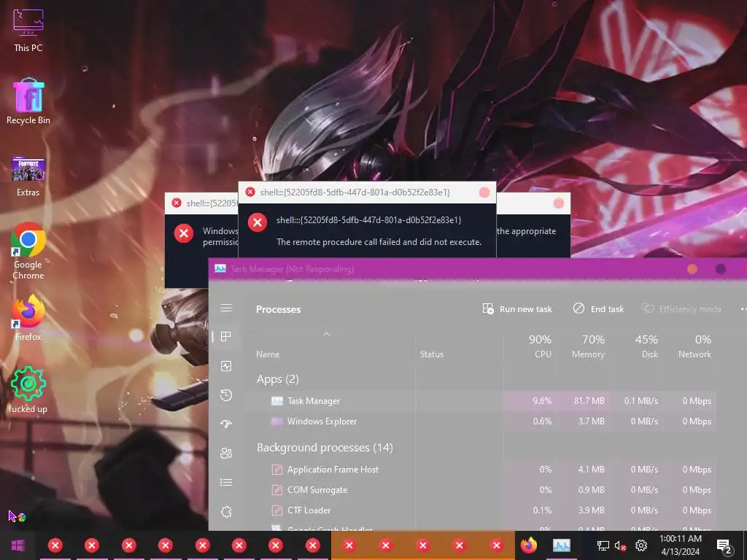Toggle sort direction chevron above Name column
Viewport: 747px width, 560px height.
pyautogui.click(x=326, y=334)
